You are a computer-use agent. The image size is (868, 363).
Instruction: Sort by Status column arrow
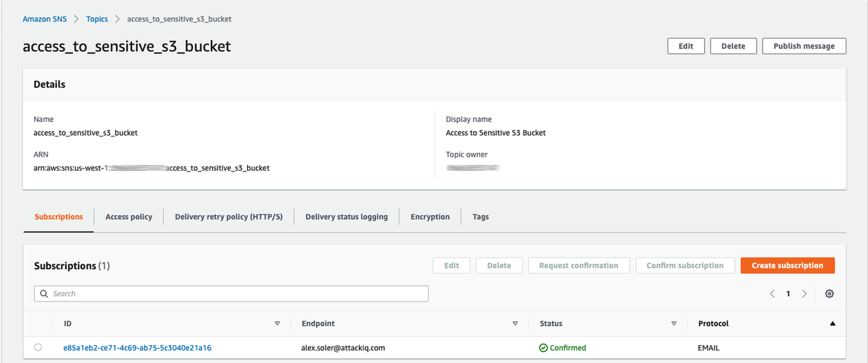[674, 324]
